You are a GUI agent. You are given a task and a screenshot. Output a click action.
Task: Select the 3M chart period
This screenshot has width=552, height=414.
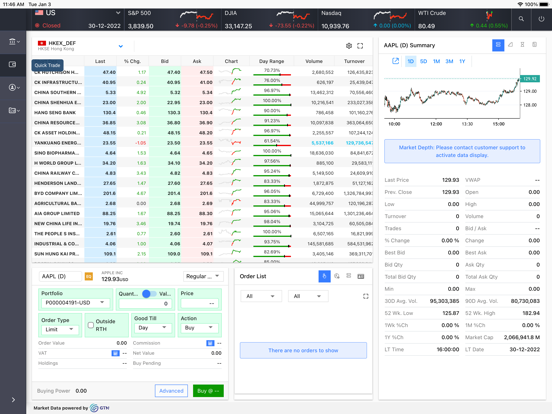click(x=449, y=61)
